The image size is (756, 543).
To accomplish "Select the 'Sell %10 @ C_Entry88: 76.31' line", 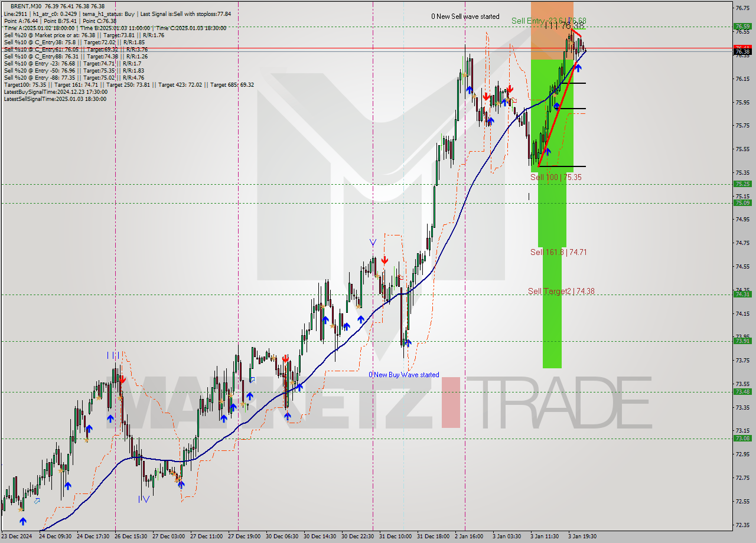I will (74, 56).
